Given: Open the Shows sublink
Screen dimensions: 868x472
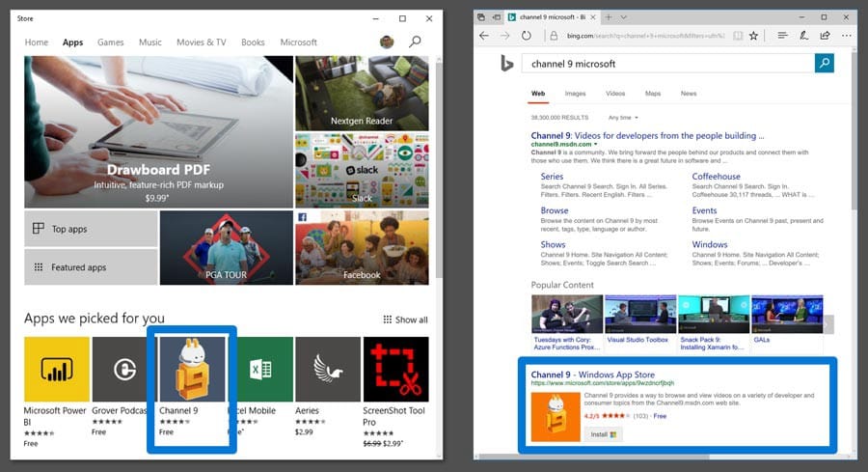Looking at the screenshot, I should coord(553,244).
